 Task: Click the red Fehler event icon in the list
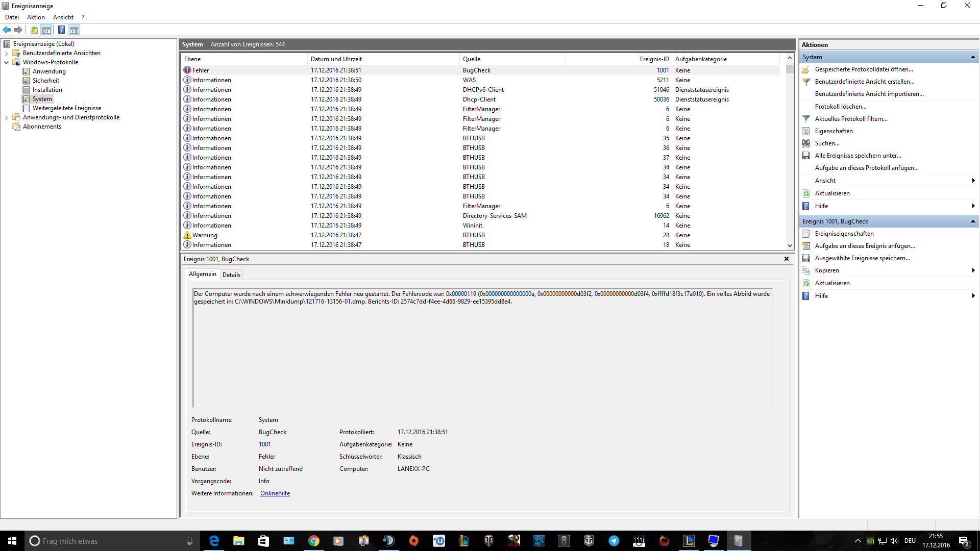point(187,70)
